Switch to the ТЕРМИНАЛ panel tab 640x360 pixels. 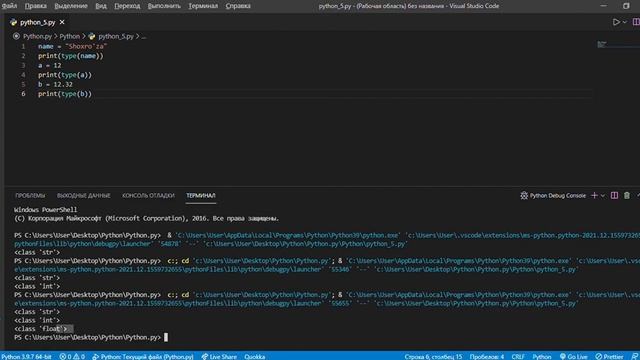tap(200, 196)
